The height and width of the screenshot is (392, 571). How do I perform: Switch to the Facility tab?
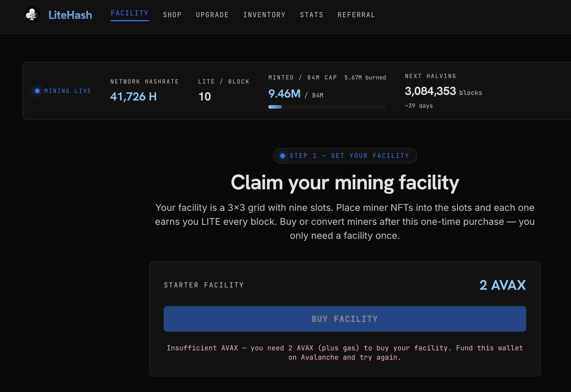pyautogui.click(x=130, y=13)
